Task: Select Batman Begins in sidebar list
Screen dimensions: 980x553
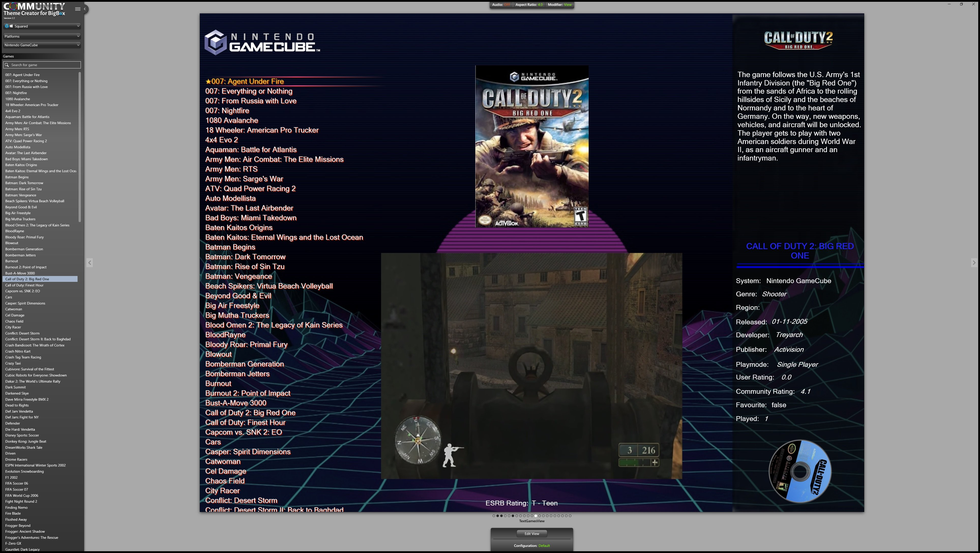Action: click(x=17, y=177)
